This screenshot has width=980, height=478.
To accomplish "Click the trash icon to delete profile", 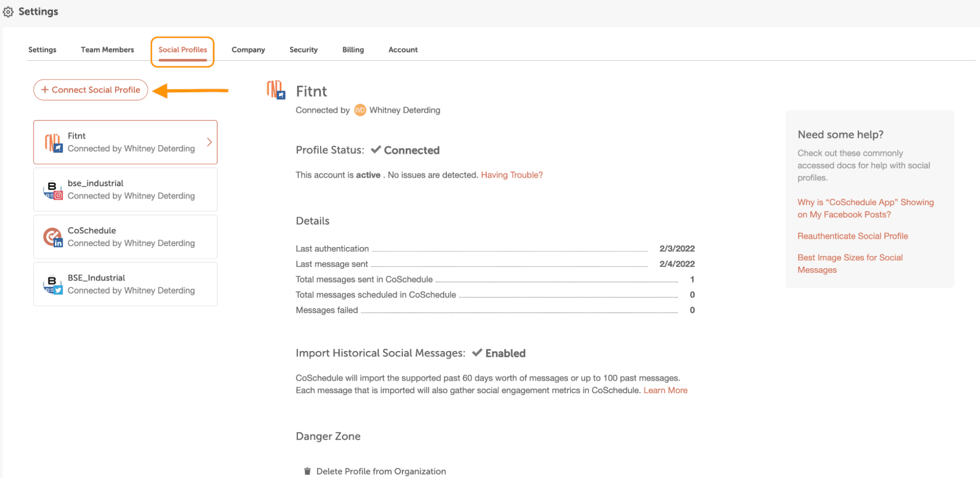I will (307, 471).
